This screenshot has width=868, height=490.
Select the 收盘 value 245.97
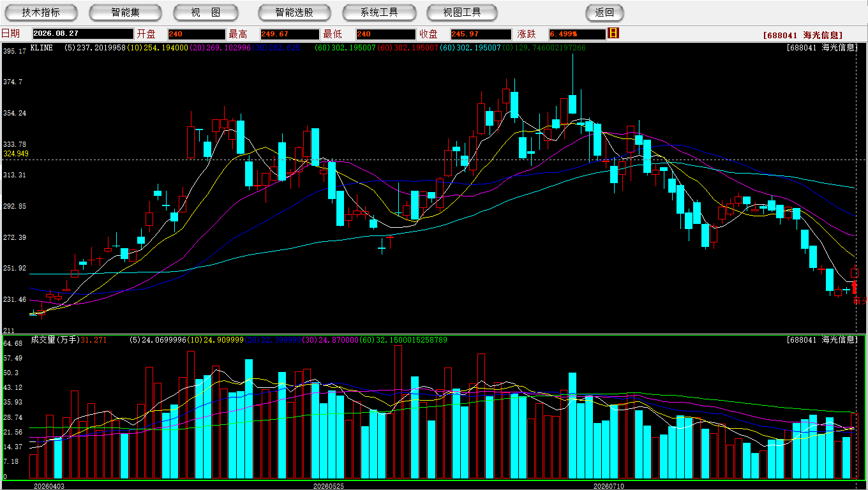click(481, 34)
